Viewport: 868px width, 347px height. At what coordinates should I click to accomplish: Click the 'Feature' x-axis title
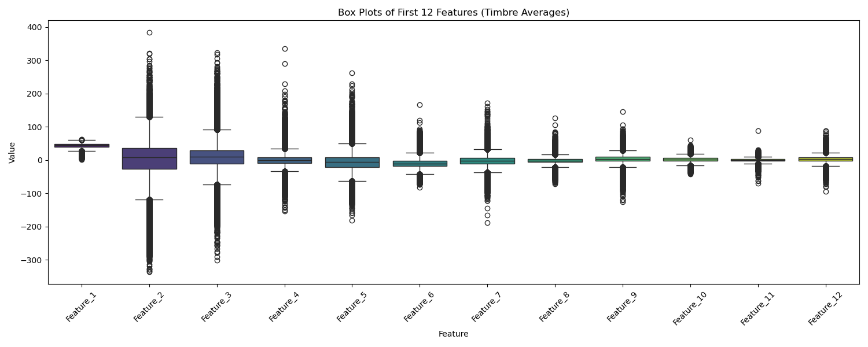coord(453,334)
